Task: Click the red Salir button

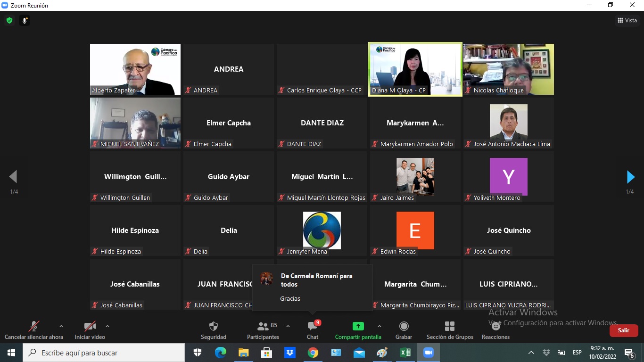Action: pos(624,330)
